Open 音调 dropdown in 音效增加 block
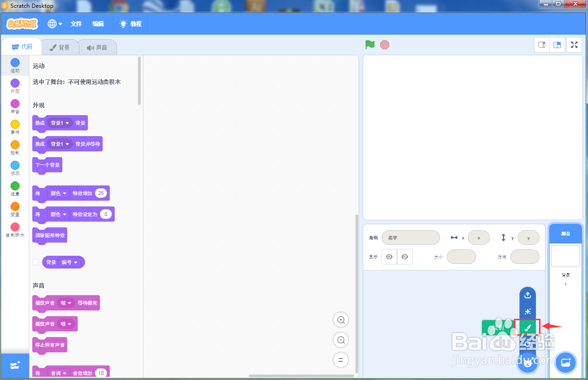The height and width of the screenshot is (380, 588). (x=58, y=373)
